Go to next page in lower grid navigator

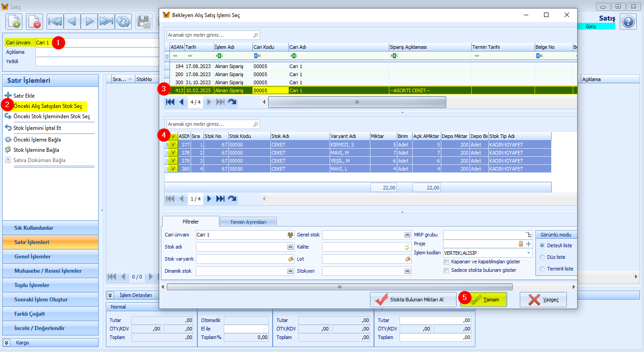[x=209, y=199]
